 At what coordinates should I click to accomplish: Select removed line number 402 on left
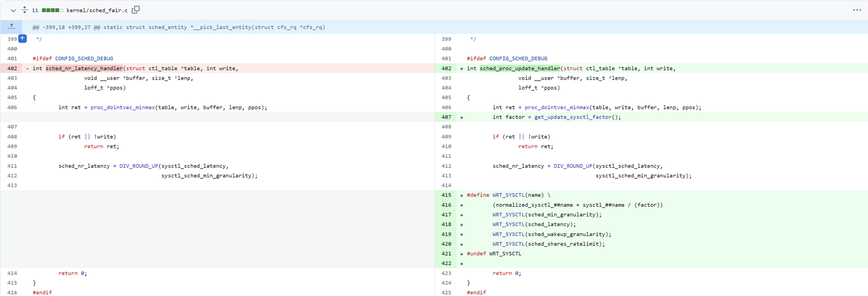[x=12, y=68]
